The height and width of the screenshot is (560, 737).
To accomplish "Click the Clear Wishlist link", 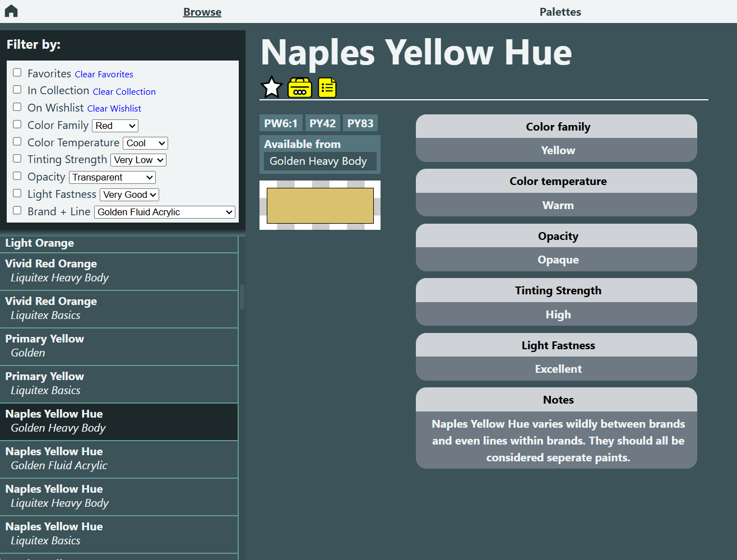I will [x=114, y=108].
